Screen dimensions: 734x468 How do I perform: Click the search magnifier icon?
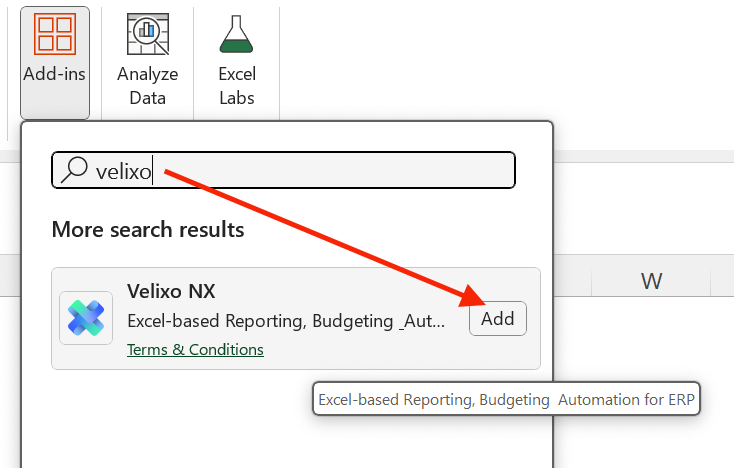(x=74, y=169)
